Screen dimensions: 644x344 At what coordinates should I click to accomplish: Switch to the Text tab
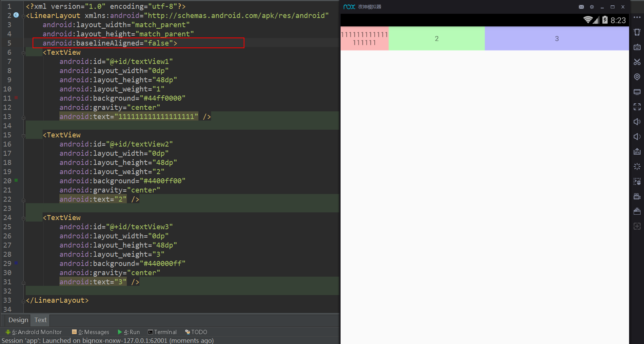(41, 320)
